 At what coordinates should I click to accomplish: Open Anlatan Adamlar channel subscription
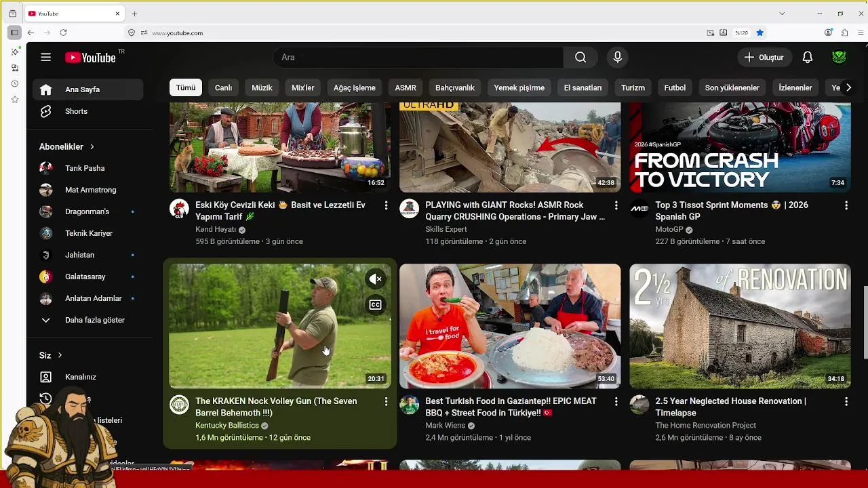(x=87, y=298)
